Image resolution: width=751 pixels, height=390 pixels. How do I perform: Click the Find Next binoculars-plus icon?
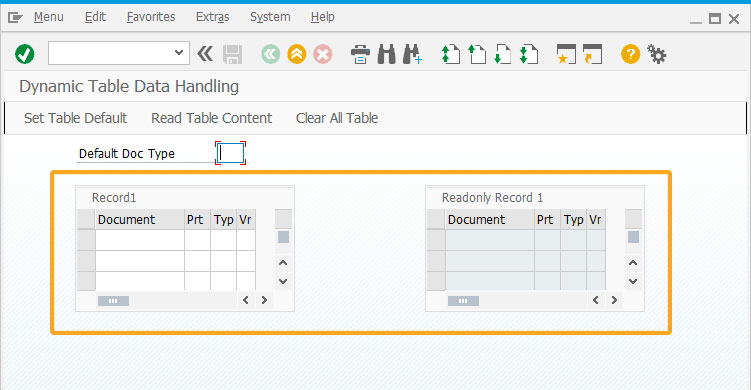point(412,54)
